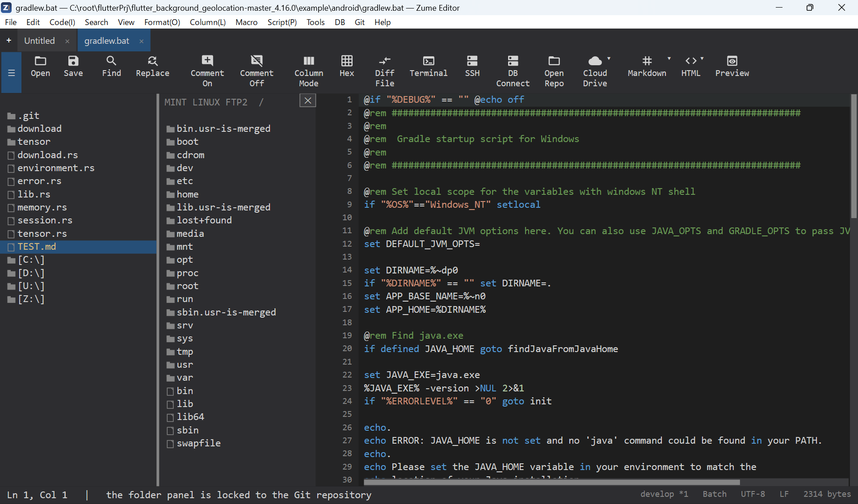Select TEST.md in the folder panel
Screen dimensions: 858x504
(x=78, y=247)
